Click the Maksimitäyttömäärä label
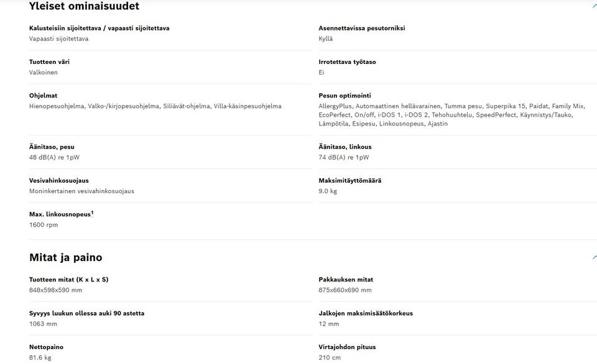 [350, 181]
